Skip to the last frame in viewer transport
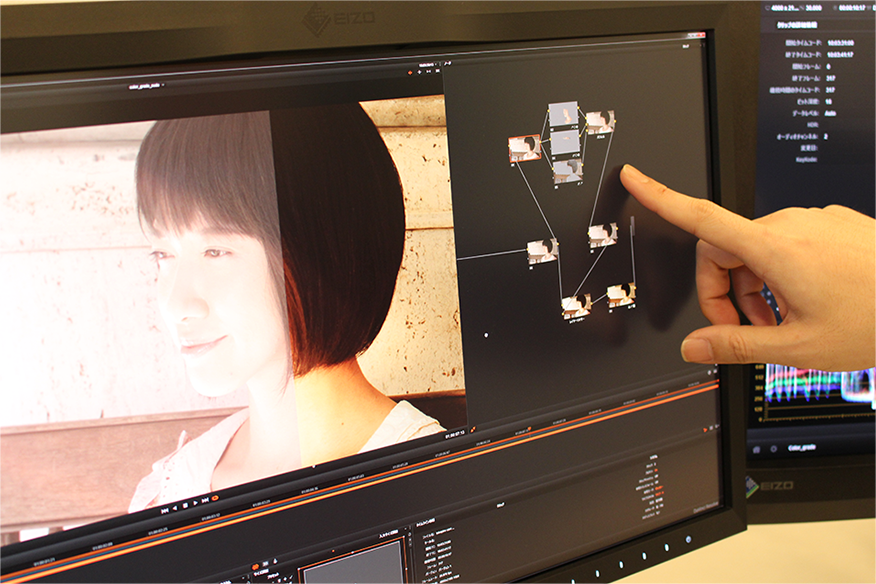 pyautogui.click(x=206, y=500)
